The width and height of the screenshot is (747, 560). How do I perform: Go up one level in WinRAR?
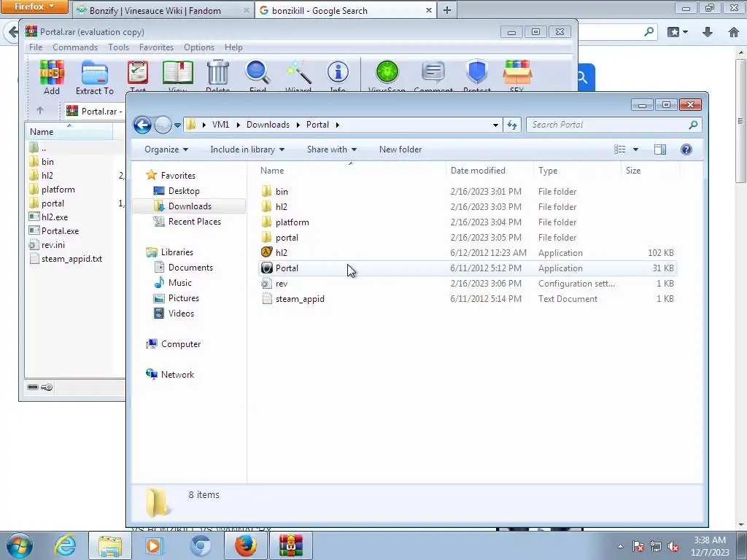[x=40, y=111]
